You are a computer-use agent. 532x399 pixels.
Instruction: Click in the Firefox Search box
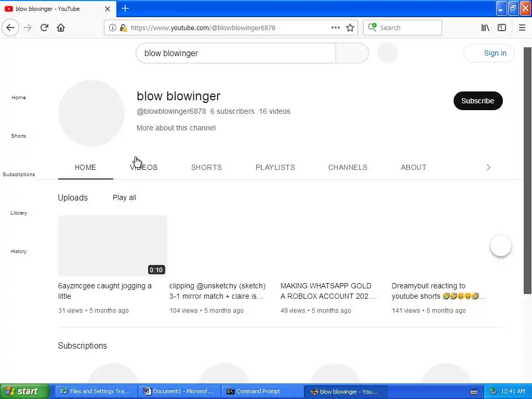pos(403,28)
